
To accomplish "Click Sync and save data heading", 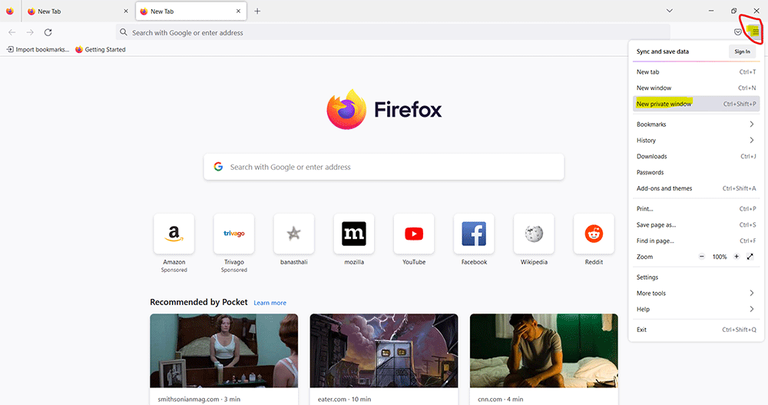I will [663, 51].
